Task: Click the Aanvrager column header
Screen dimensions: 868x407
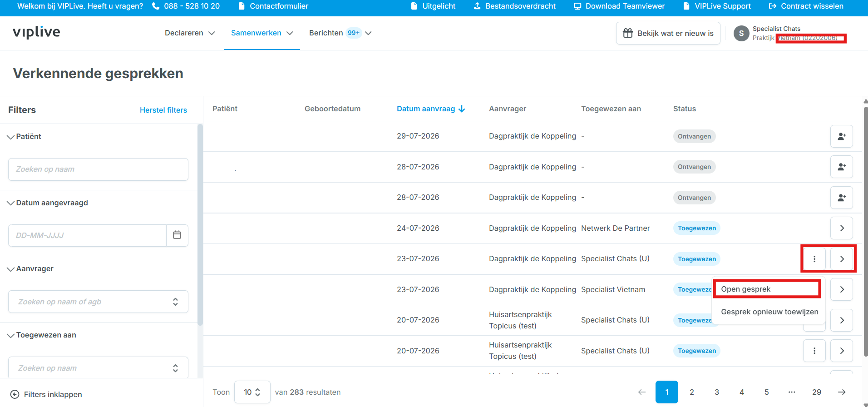Action: point(508,109)
